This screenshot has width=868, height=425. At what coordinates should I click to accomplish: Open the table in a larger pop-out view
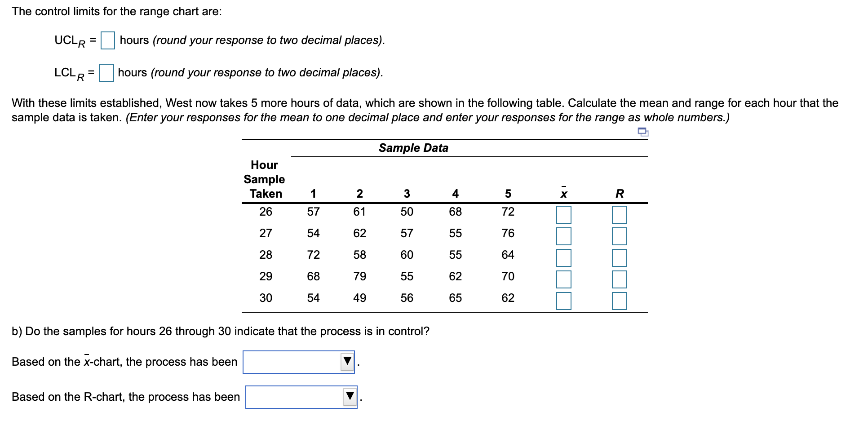[644, 132]
